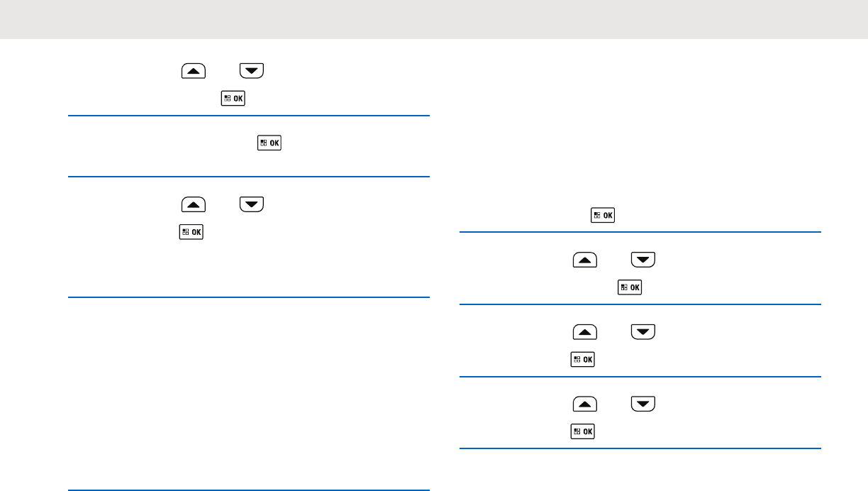This screenshot has width=868, height=491.
Task: Click the up arrow key in the left column's second arrow pair
Action: [194, 204]
